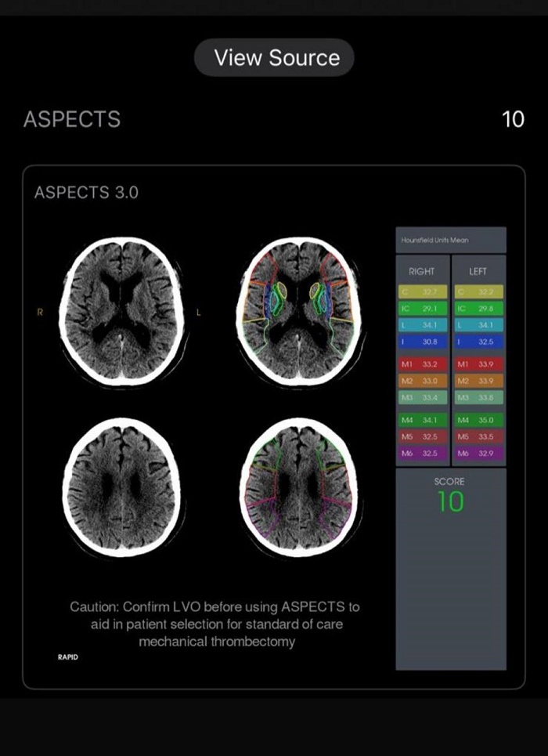
Task: Click the right M5 32.5 swatch
Action: 423,436
